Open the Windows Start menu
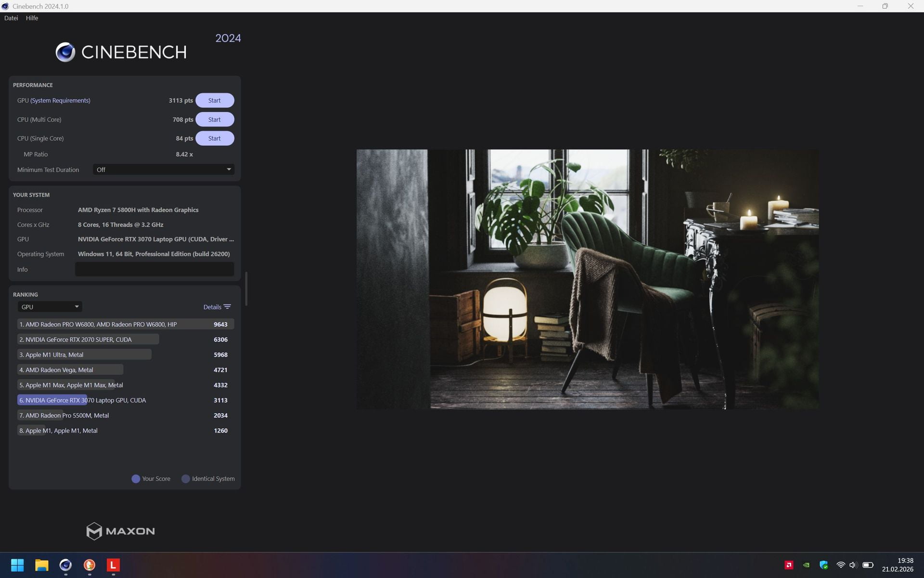This screenshot has height=578, width=924. click(x=17, y=565)
